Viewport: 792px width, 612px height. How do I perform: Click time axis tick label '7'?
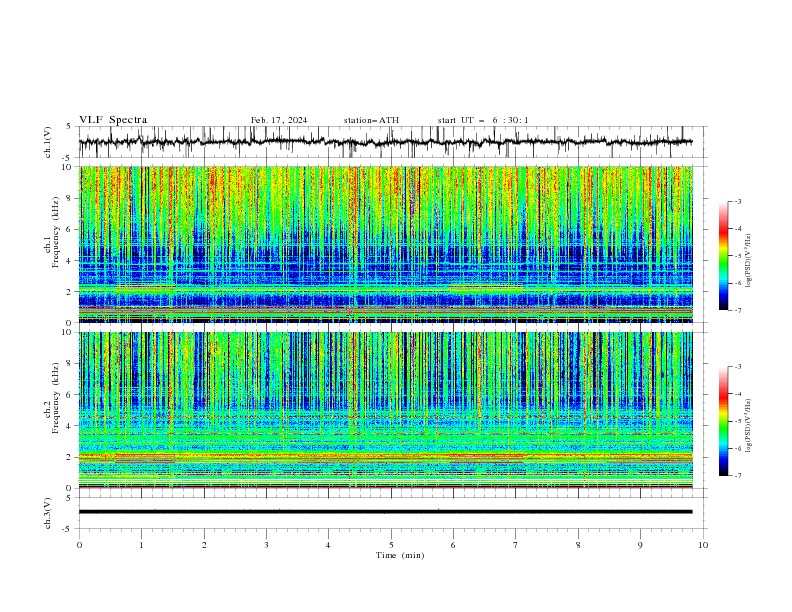(516, 545)
